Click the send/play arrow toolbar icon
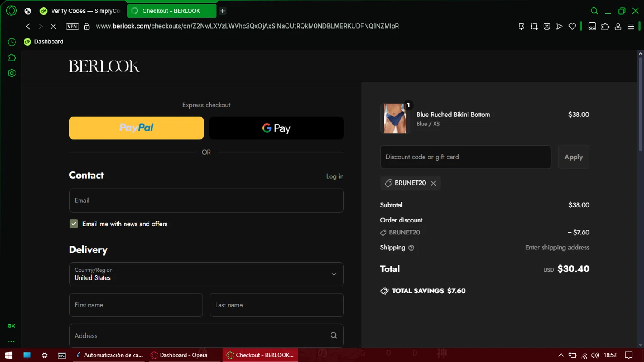644x362 pixels. [559, 27]
